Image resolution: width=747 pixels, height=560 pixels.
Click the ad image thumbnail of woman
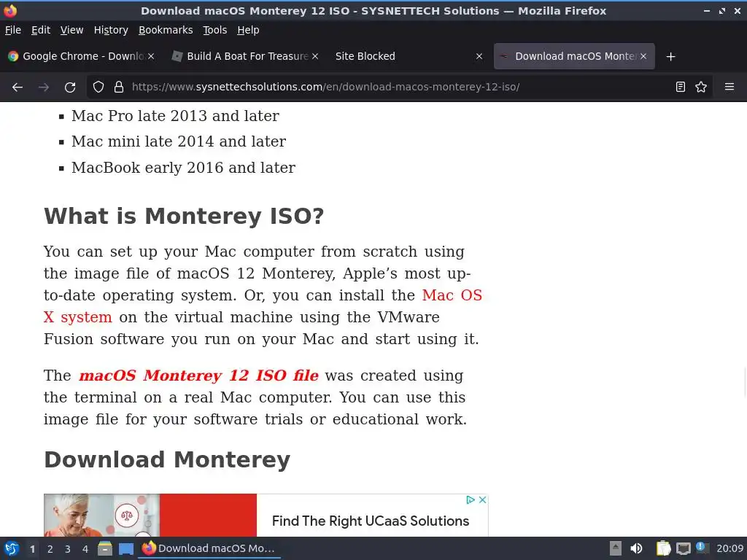coord(101,516)
